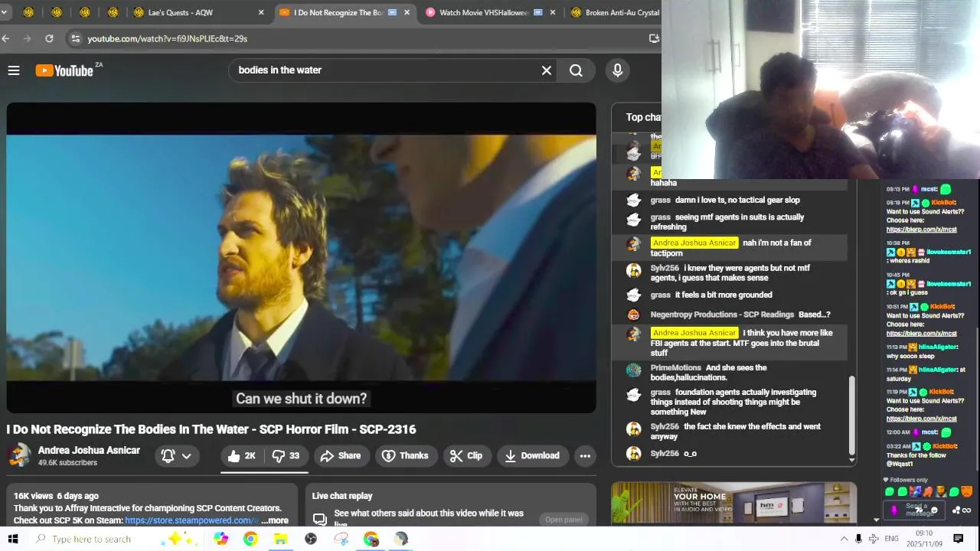Screen dimensions: 980x551
Task: Launch Chrome from the taskbar
Action: [250, 539]
